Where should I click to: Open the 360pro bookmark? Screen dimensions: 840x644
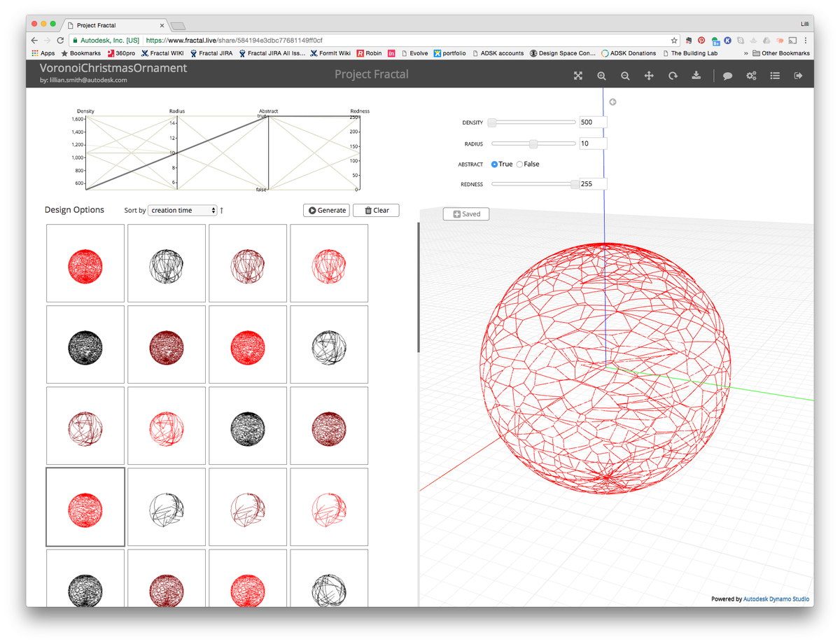click(121, 53)
